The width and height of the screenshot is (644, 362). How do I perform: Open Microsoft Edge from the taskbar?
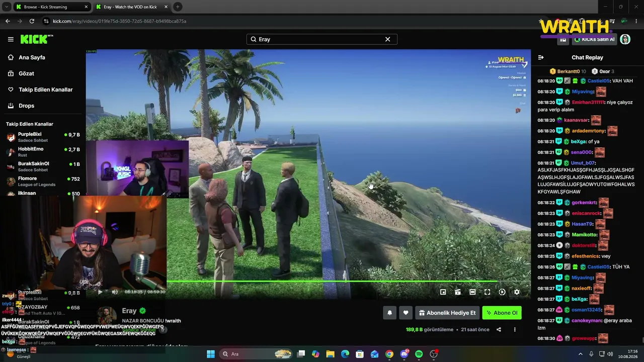(x=345, y=354)
